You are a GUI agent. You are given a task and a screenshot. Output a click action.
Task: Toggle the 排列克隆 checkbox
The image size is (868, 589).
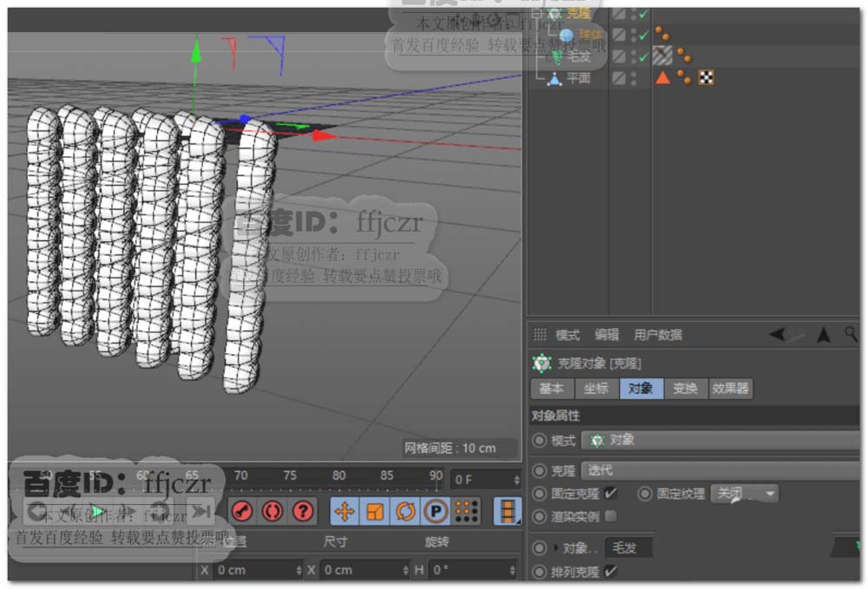611,571
